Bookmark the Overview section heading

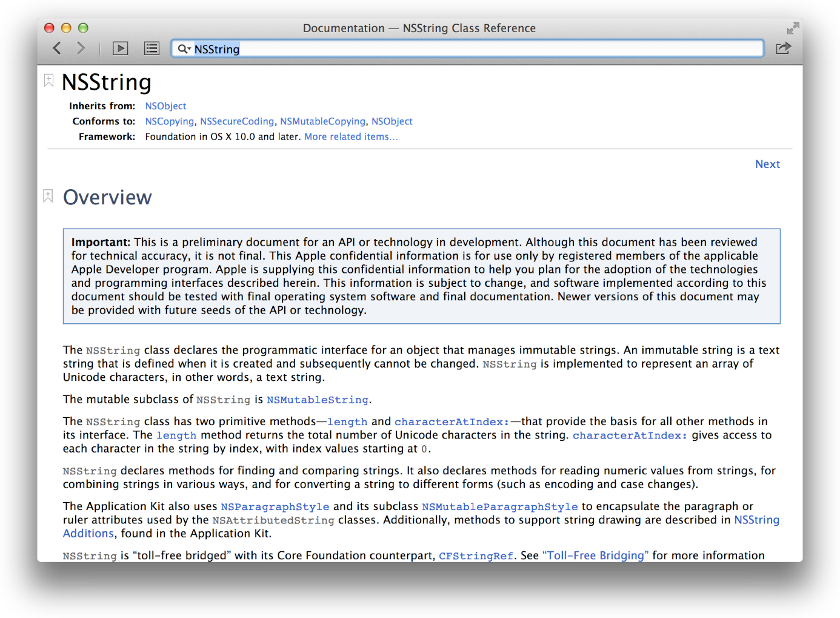48,196
